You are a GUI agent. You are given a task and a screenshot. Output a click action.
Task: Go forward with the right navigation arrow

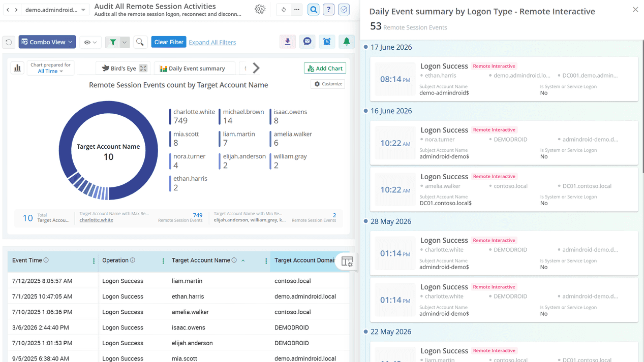point(16,10)
